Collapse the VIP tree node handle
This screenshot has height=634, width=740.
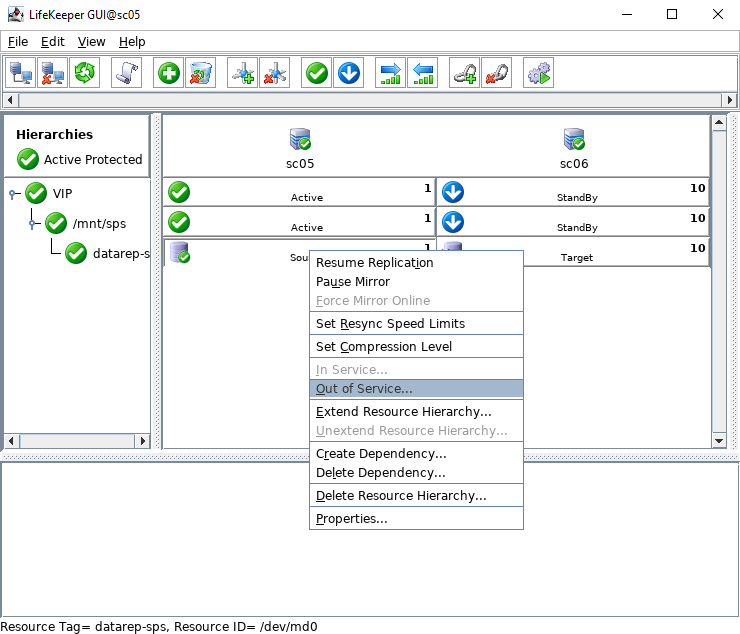[x=13, y=194]
